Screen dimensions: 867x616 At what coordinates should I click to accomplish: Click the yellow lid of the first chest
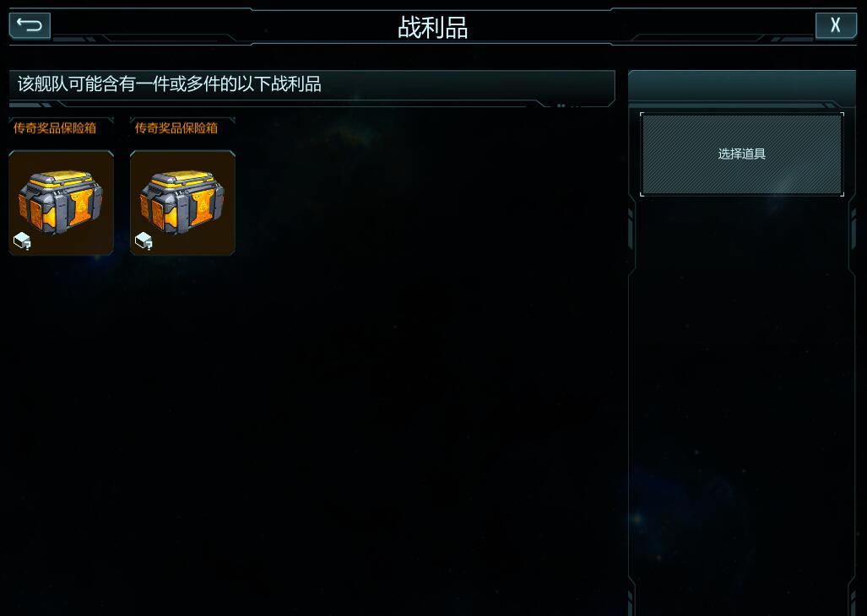tap(62, 178)
